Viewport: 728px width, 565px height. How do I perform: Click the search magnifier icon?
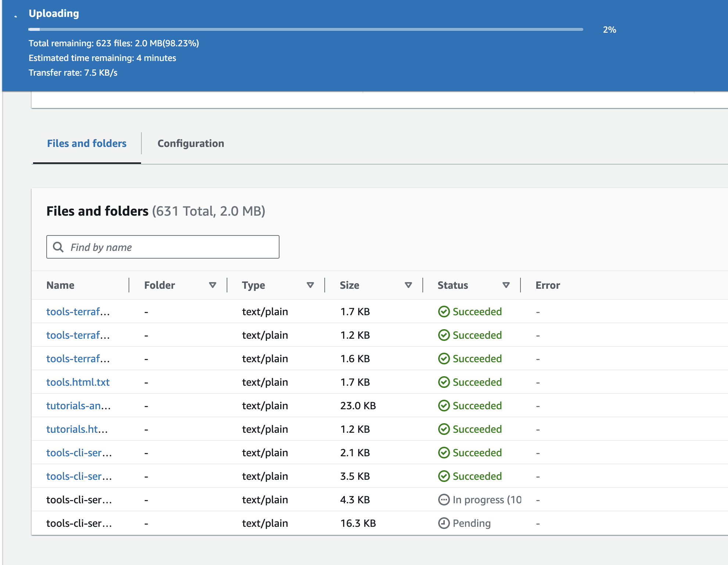[58, 247]
